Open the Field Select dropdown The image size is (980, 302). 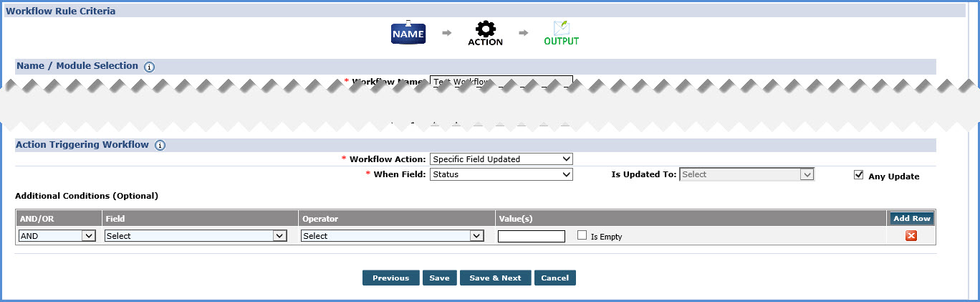pos(196,235)
